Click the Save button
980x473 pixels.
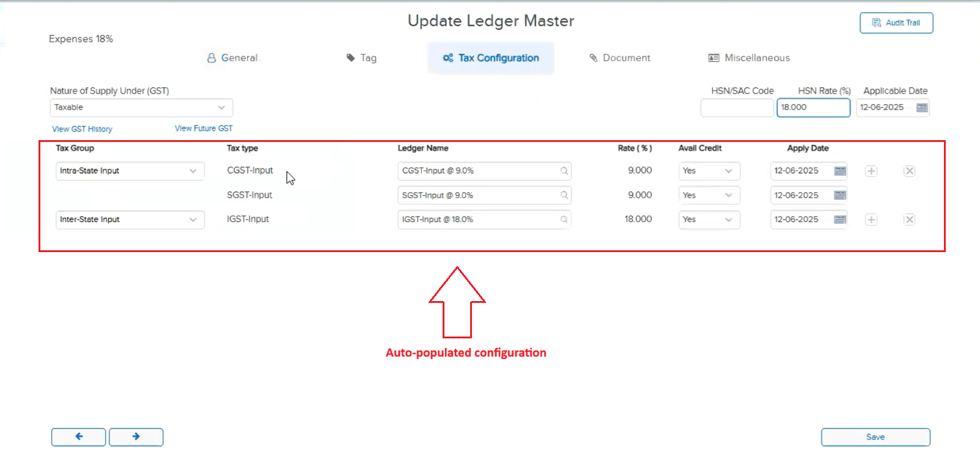tap(875, 437)
